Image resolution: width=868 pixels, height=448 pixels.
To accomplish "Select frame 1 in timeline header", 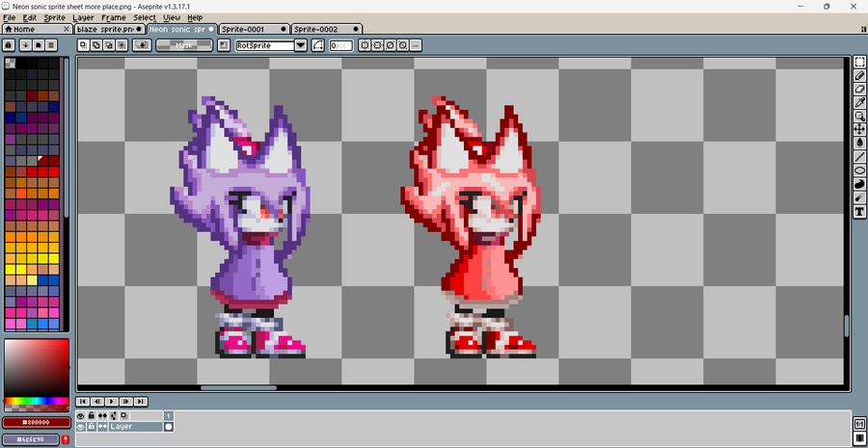I will click(x=168, y=415).
